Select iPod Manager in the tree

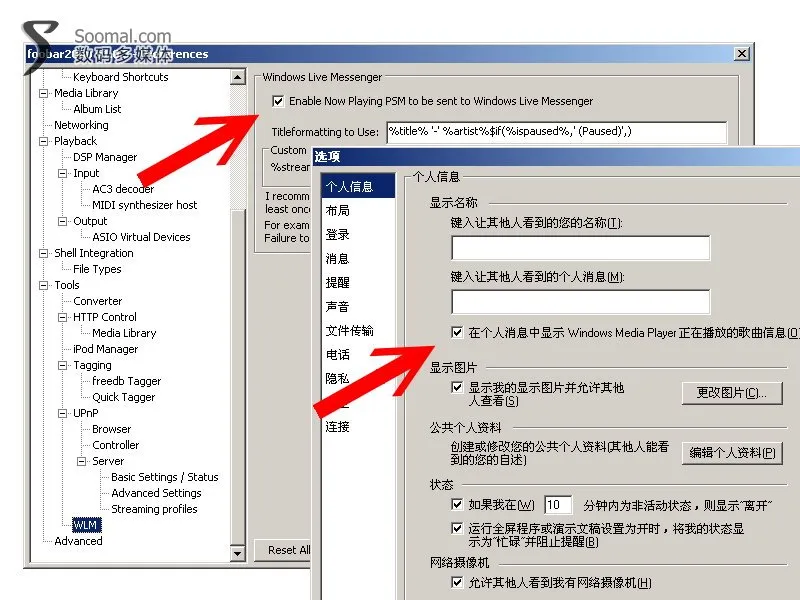click(x=106, y=349)
